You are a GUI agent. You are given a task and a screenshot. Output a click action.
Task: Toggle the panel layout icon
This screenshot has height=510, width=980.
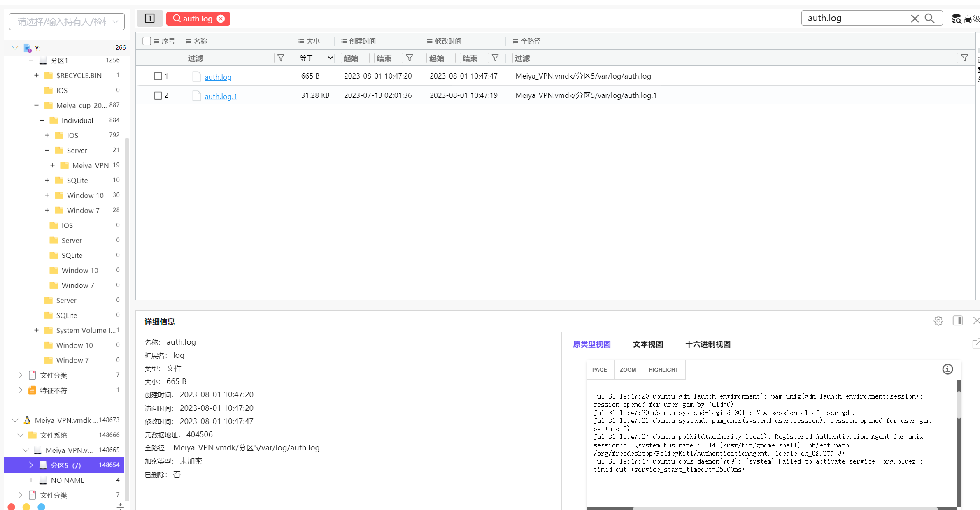[x=150, y=18]
